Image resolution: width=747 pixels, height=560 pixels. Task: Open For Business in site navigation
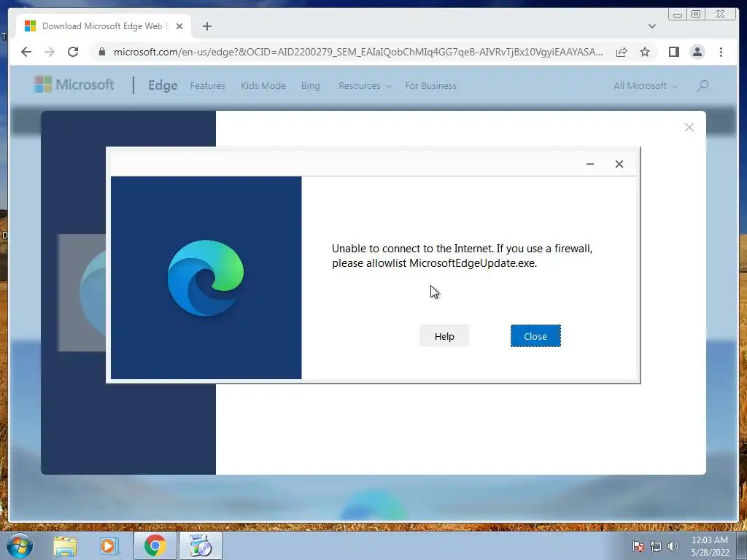[x=430, y=86]
